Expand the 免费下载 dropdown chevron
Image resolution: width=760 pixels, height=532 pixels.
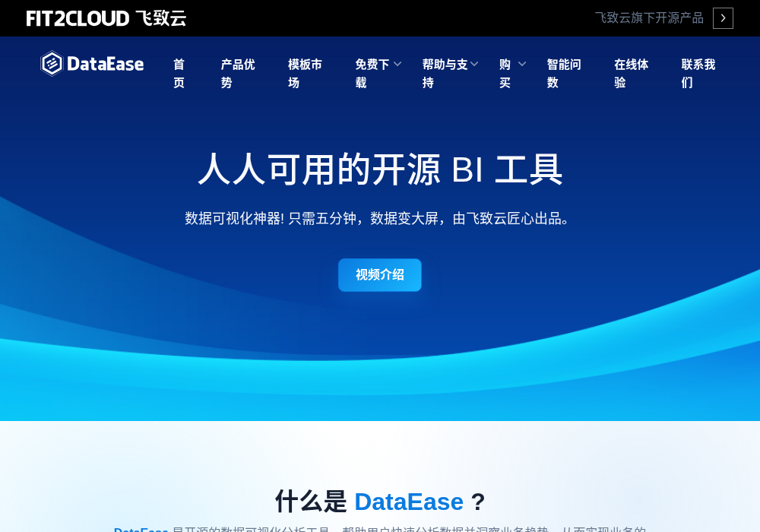(x=397, y=64)
